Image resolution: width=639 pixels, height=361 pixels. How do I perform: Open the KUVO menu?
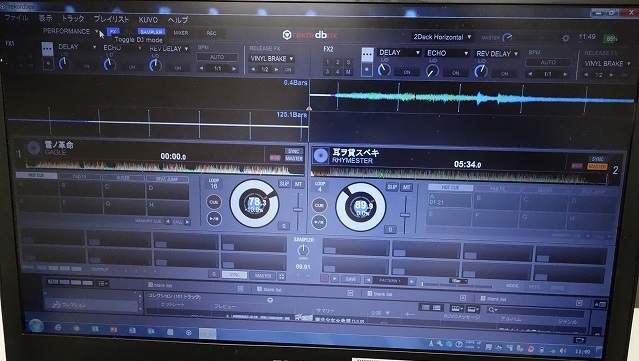(148, 20)
